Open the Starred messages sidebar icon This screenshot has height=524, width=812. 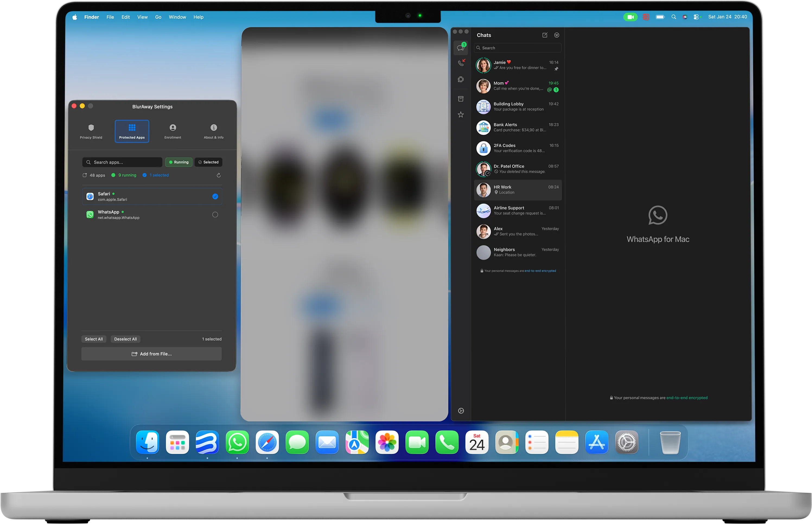[x=461, y=115]
